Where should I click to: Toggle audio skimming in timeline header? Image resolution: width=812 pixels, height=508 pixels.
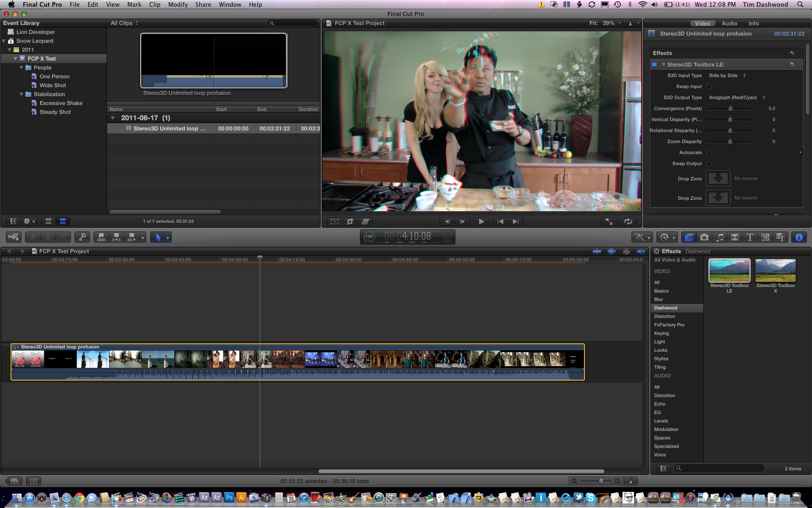(612, 251)
